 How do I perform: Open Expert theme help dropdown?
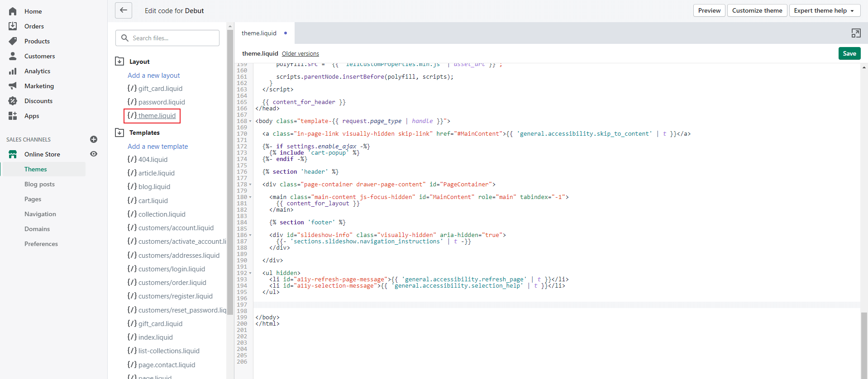coord(825,10)
